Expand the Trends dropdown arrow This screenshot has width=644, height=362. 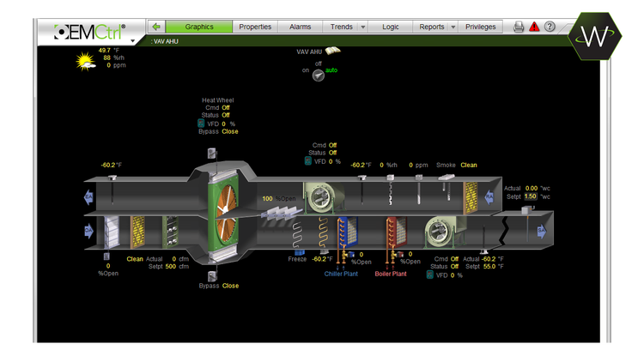click(x=362, y=27)
